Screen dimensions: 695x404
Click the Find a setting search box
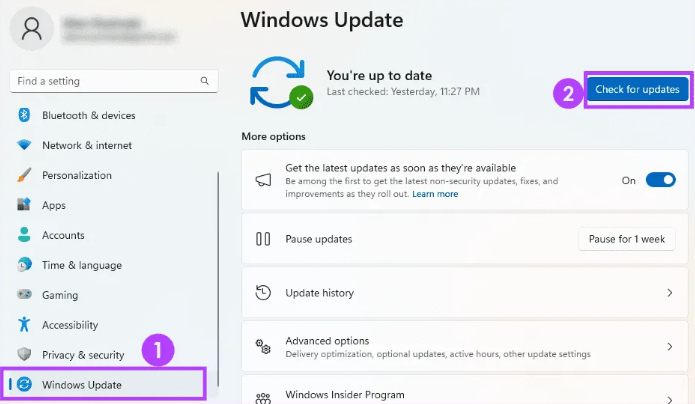114,81
